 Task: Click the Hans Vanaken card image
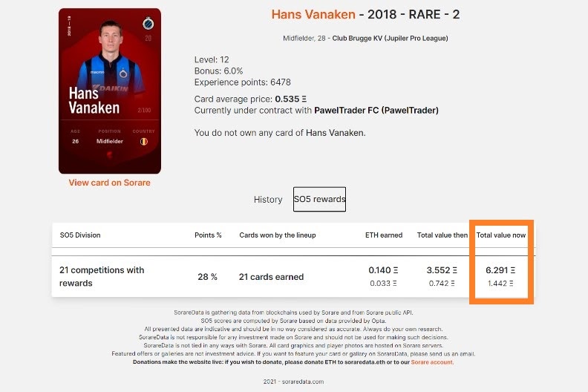[110, 91]
